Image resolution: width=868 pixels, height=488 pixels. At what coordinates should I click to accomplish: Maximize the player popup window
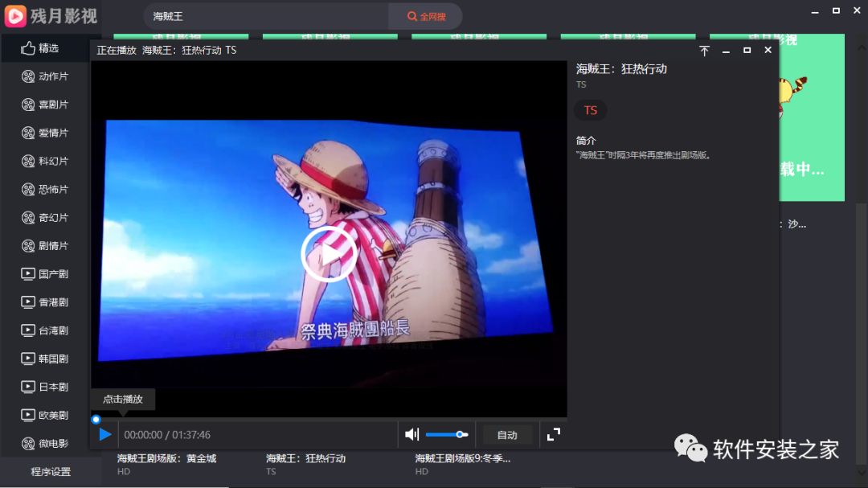coord(747,51)
